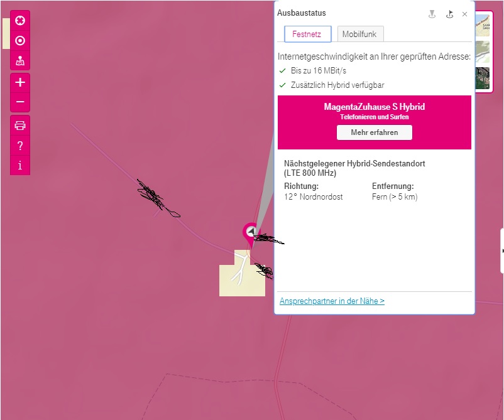Viewport: 504px width, 420px height.
Task: Select the satellite map thumbnail
Action: [x=483, y=78]
